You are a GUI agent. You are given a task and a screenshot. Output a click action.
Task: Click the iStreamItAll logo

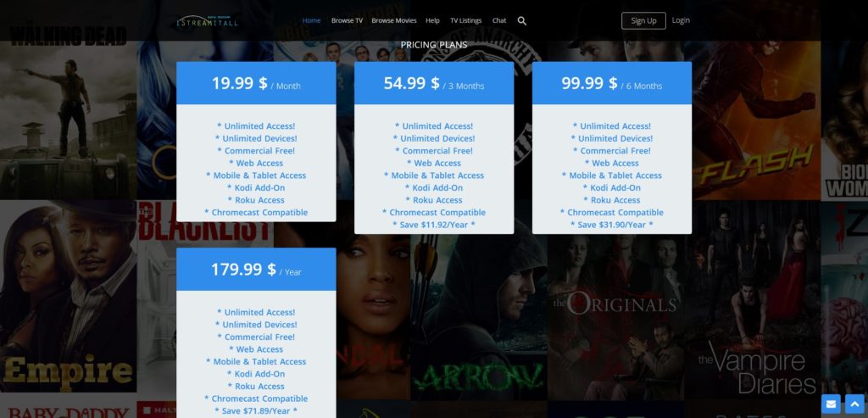207,21
